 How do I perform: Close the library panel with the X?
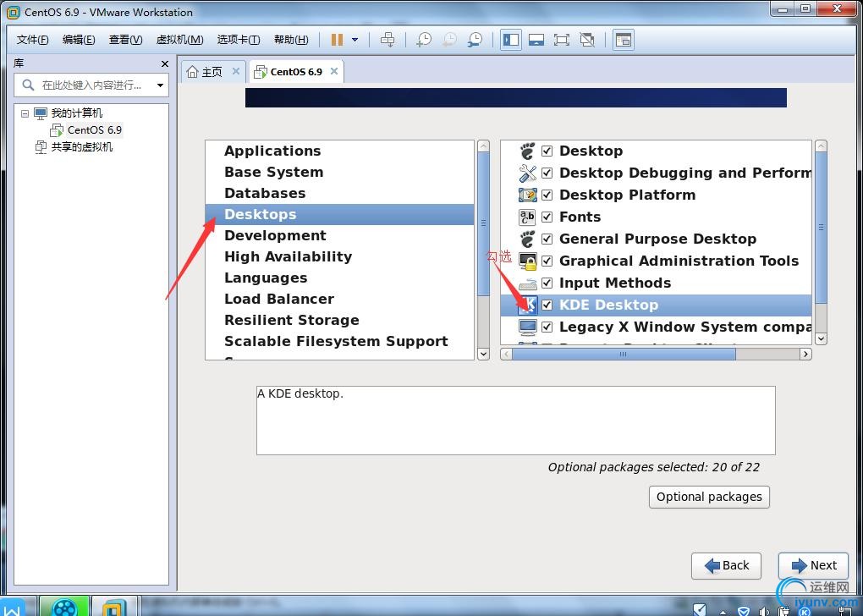coord(165,63)
